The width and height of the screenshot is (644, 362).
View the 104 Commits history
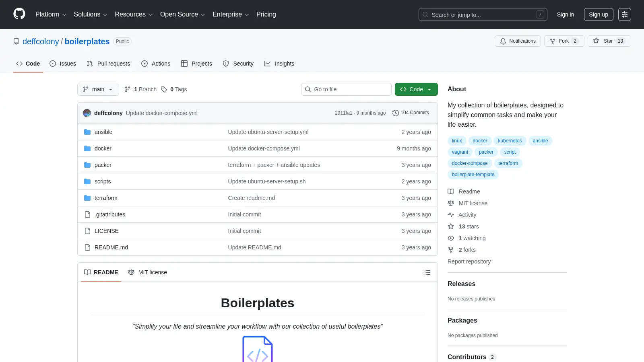(411, 113)
